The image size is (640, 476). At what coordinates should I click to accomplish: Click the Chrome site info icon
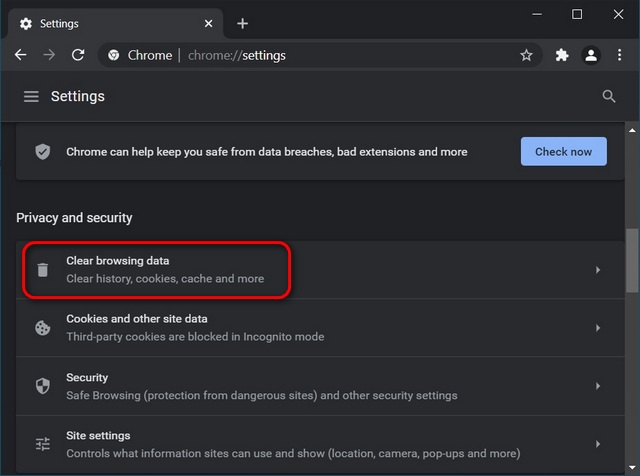113,55
